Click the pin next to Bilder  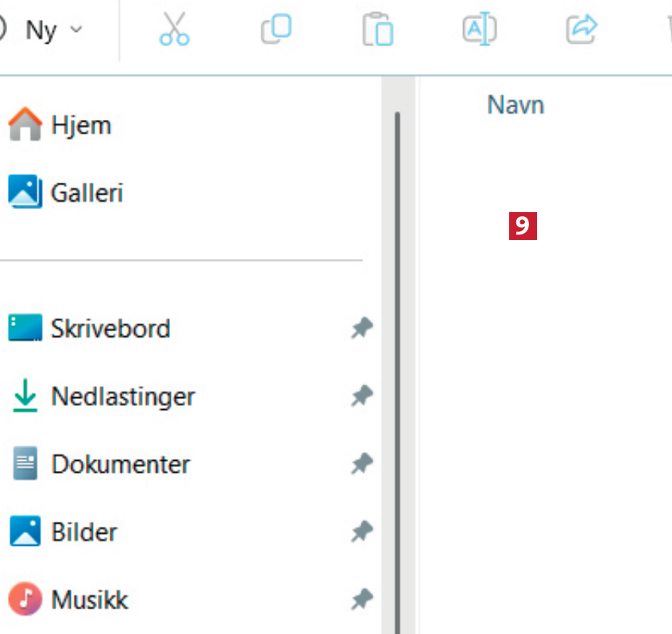pos(362,532)
